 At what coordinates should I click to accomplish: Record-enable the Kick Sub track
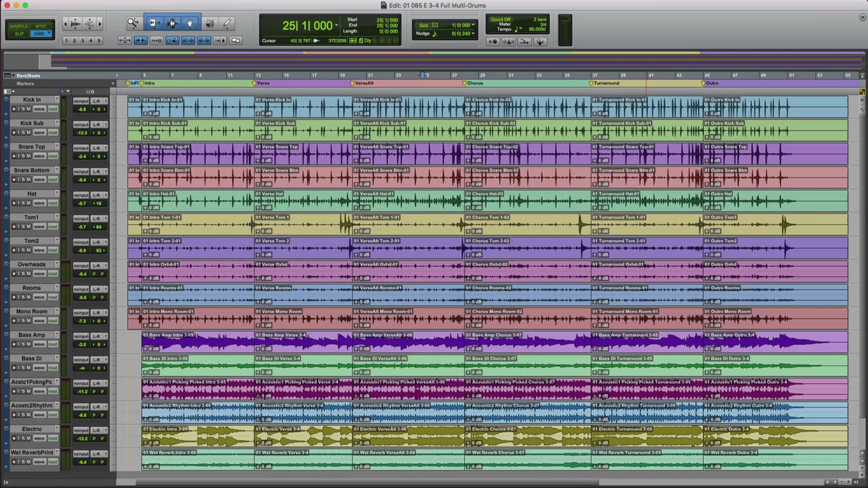click(14, 133)
